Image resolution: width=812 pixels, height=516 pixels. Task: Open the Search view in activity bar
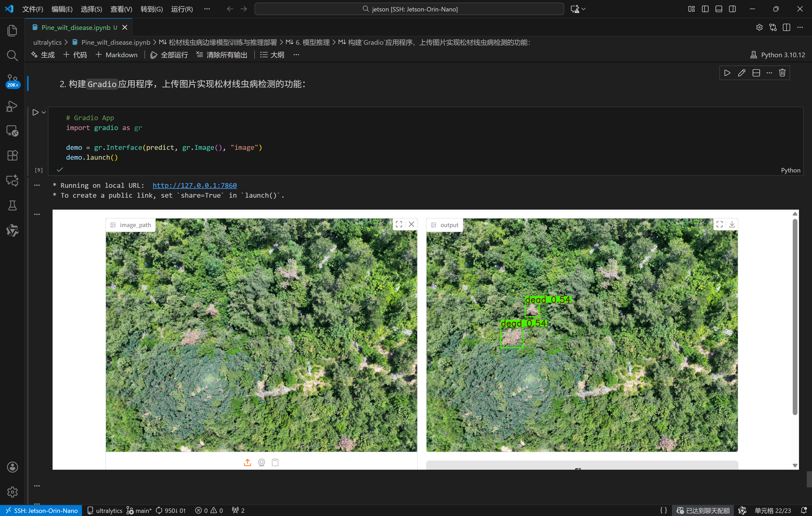[x=12, y=55]
